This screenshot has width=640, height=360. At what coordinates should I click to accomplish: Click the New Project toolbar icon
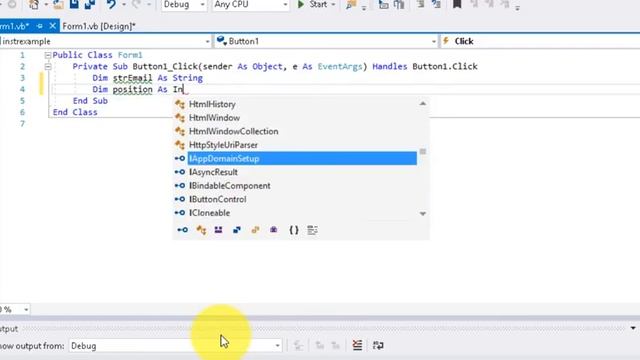point(34,4)
